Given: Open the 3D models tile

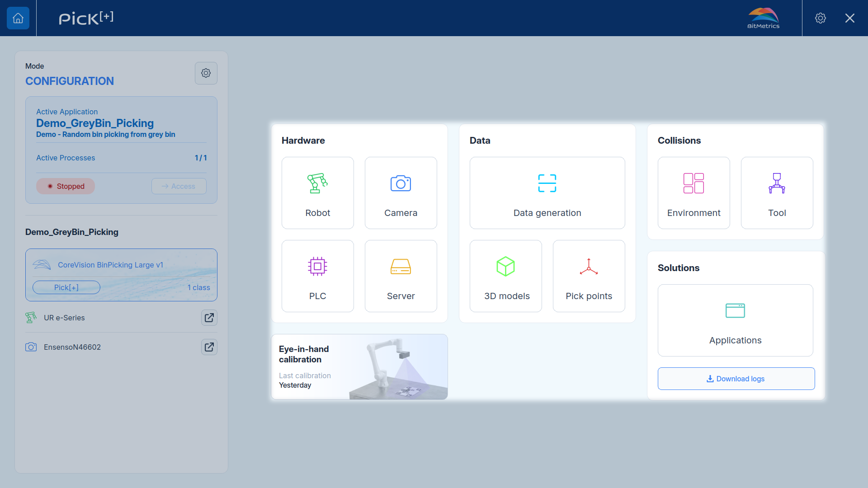Looking at the screenshot, I should coord(506,276).
